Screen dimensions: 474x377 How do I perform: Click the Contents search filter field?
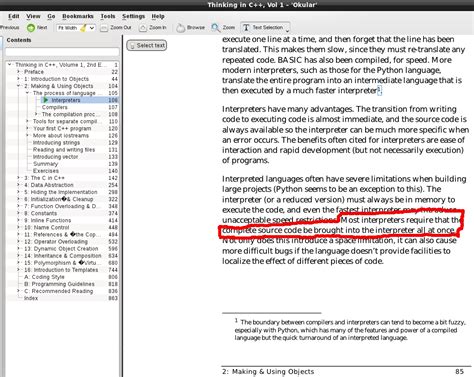(62, 52)
